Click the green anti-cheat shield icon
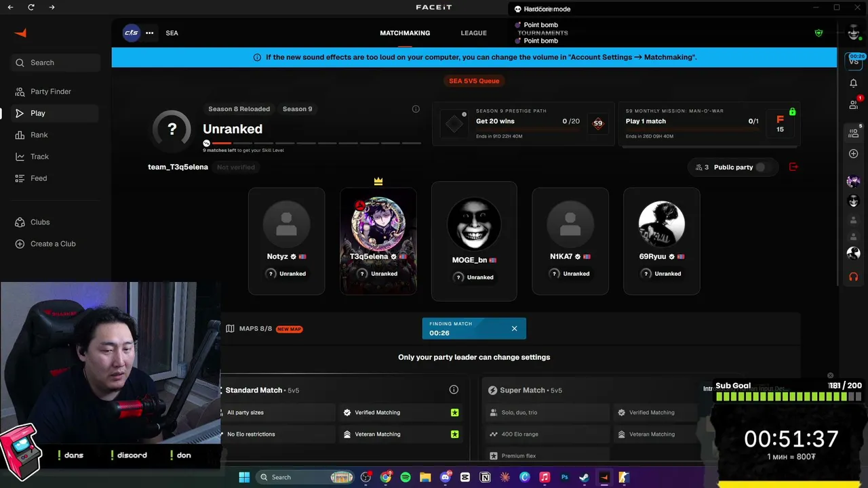868x488 pixels. tap(818, 33)
